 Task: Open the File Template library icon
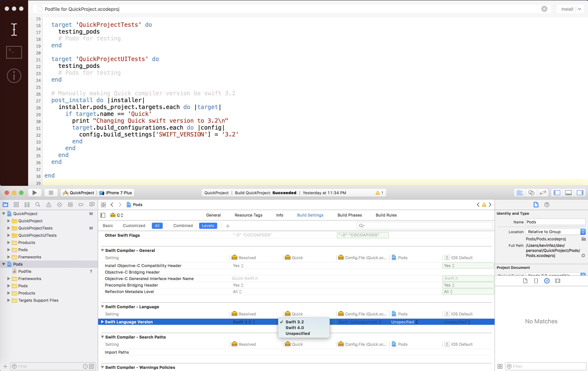(x=525, y=281)
